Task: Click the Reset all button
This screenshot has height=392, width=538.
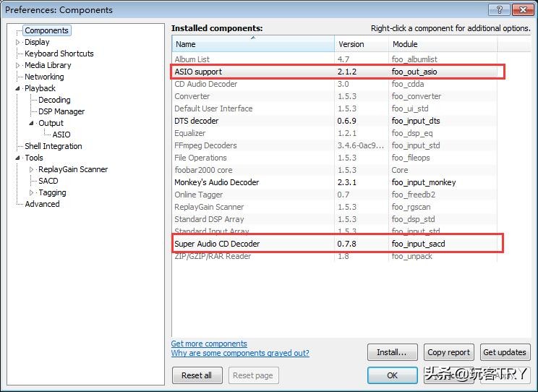Action: point(197,375)
